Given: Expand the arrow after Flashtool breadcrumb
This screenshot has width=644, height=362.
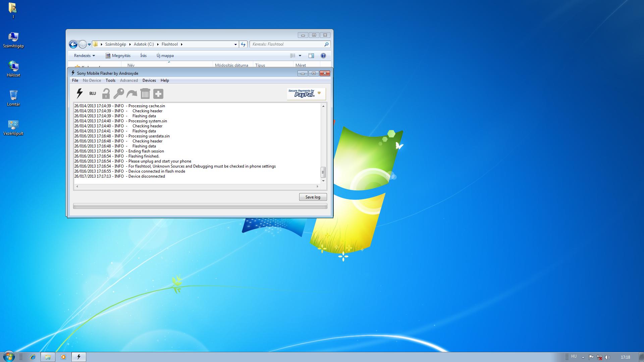Looking at the screenshot, I should 182,44.
